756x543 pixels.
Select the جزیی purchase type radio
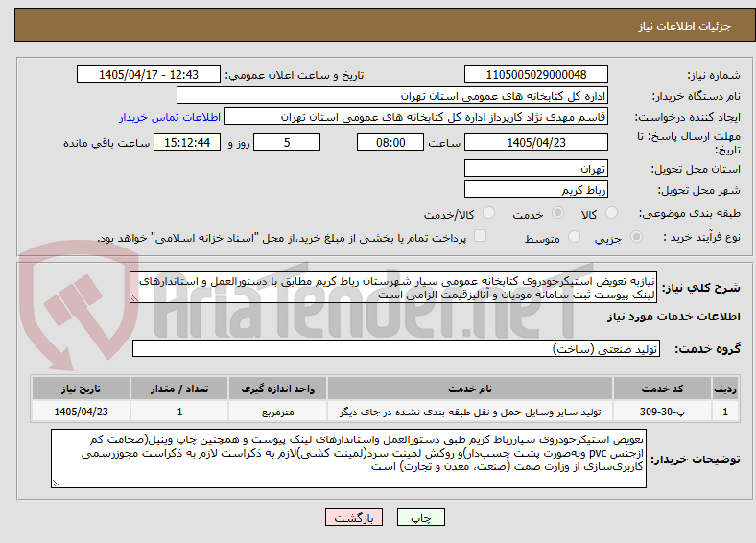point(636,237)
